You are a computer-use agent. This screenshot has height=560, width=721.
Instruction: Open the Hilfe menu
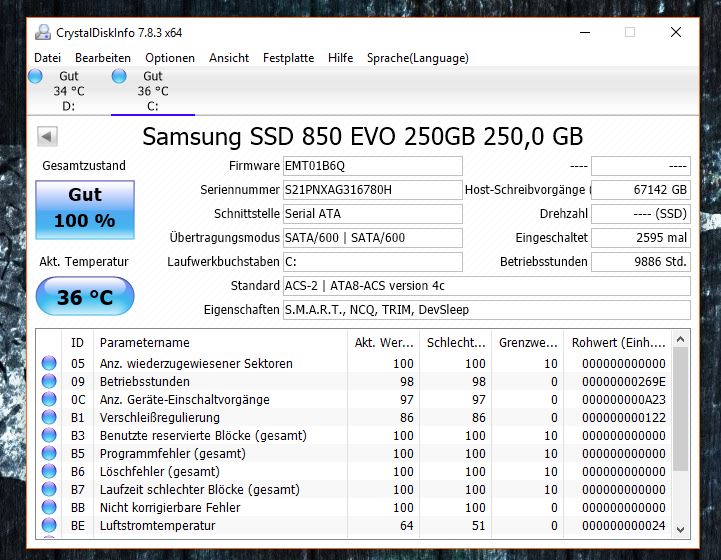(341, 58)
